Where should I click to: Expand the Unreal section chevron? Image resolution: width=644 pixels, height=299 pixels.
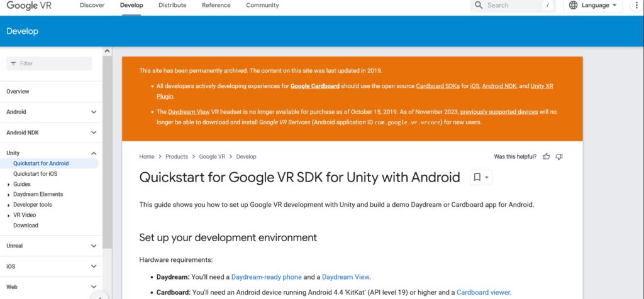coord(94,246)
